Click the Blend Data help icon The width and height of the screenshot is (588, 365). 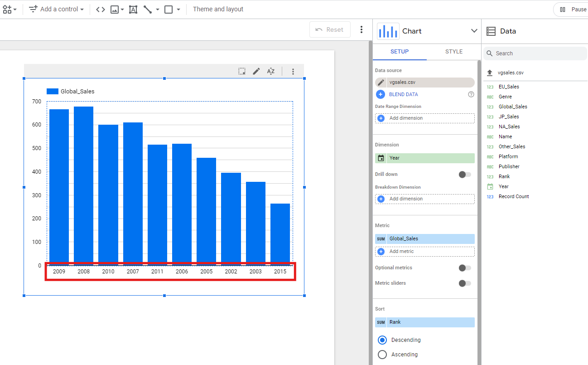(x=471, y=94)
